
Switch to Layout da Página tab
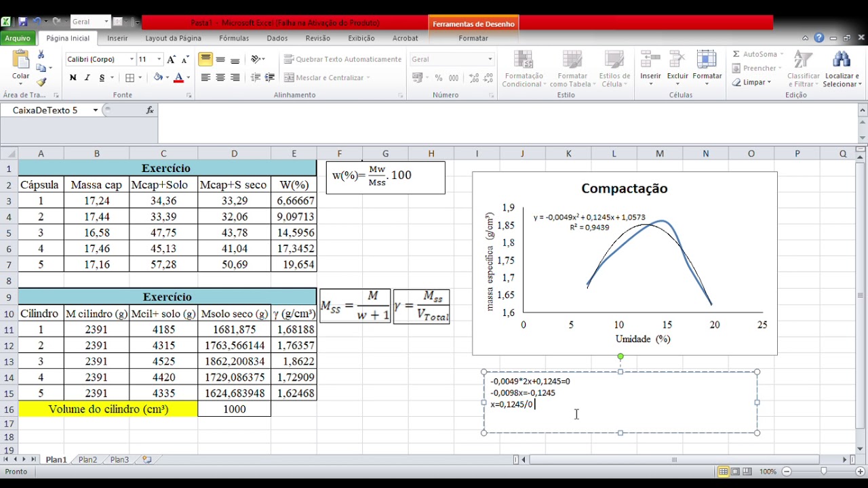173,39
